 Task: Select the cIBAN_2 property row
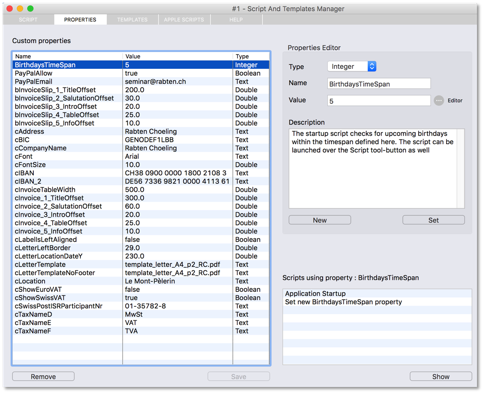[x=141, y=181]
